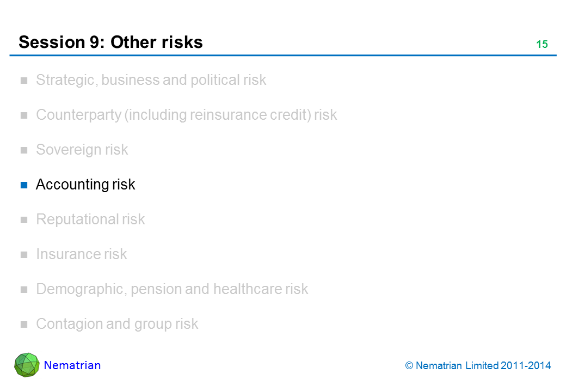Screen dimensions: 566x392
Task: Select the highlighted Accounting risk item
Action: [x=85, y=185]
